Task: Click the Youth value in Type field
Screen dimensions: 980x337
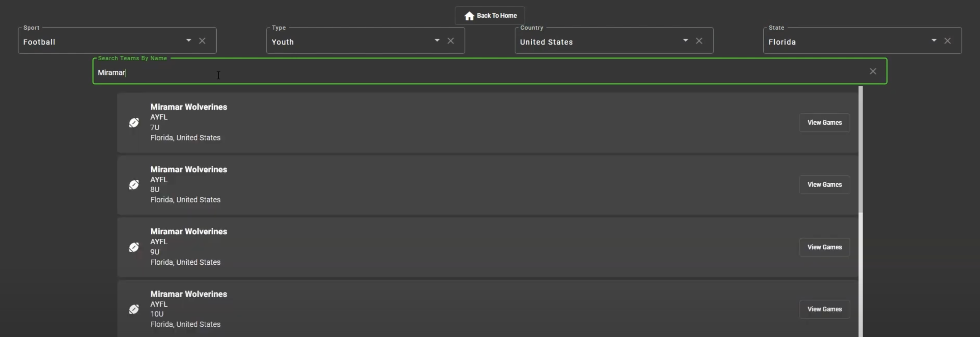Action: (283, 42)
